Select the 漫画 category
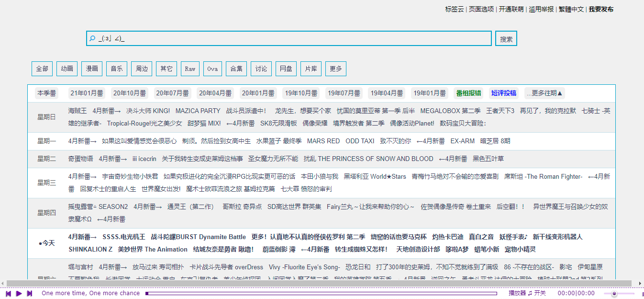The image size is (644, 299). click(x=92, y=69)
